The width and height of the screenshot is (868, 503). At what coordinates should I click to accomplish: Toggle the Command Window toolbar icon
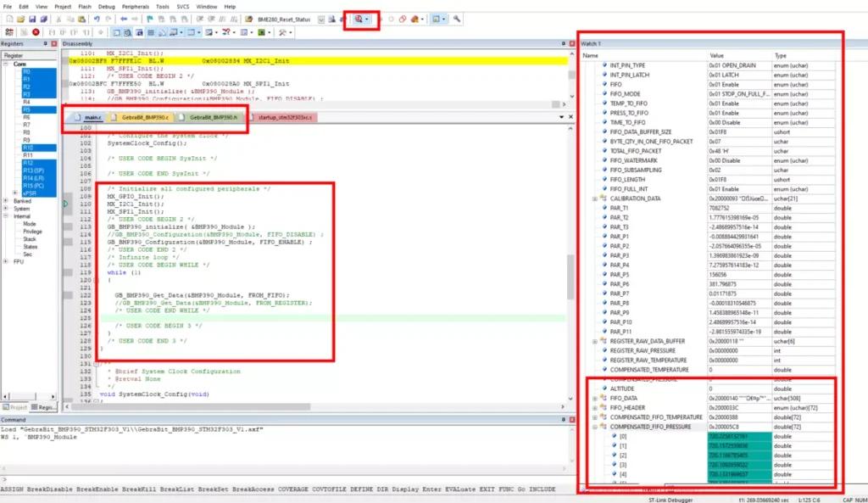116,33
